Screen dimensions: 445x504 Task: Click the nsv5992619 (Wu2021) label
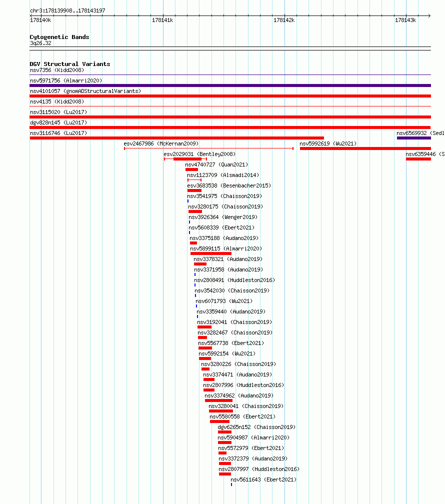click(328, 143)
